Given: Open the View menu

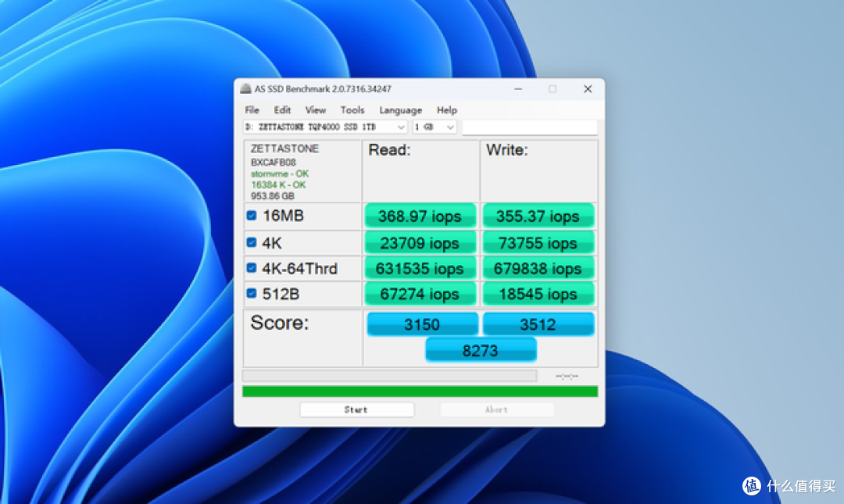Looking at the screenshot, I should (316, 110).
